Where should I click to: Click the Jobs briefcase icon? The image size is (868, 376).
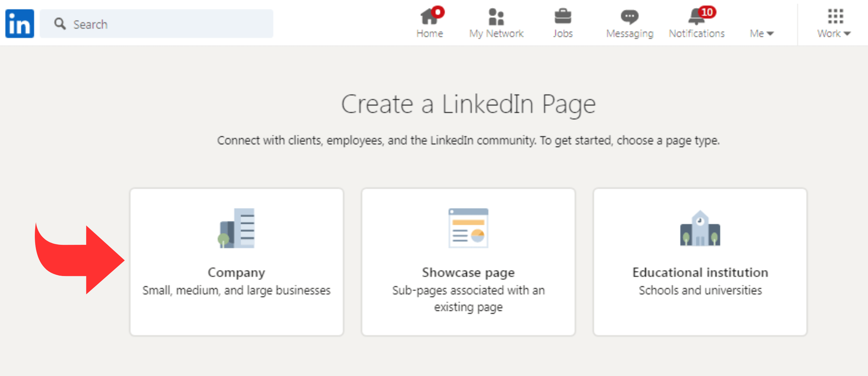click(562, 16)
